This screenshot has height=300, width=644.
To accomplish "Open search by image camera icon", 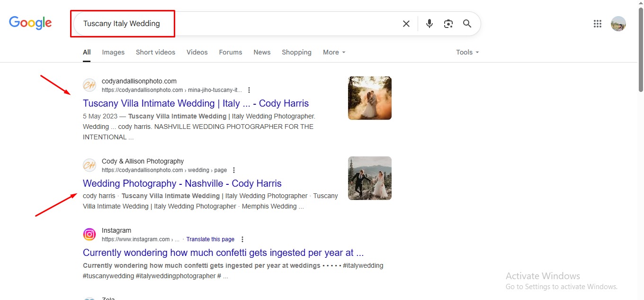I will pos(448,24).
